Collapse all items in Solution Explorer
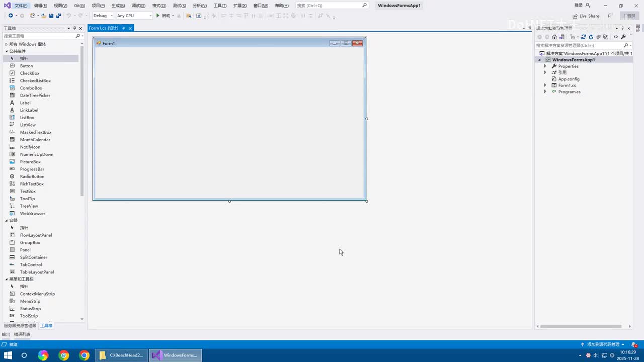The image size is (644, 362). pyautogui.click(x=598, y=37)
